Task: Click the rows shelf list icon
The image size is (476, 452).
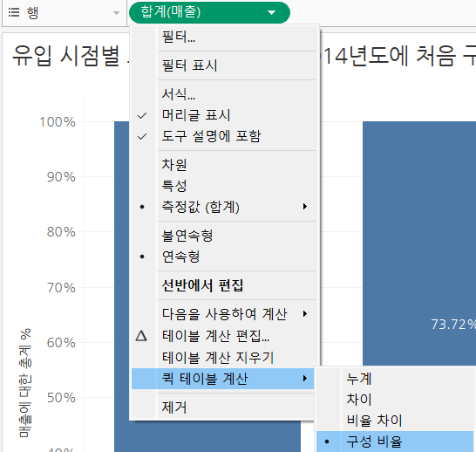Action: [x=14, y=12]
